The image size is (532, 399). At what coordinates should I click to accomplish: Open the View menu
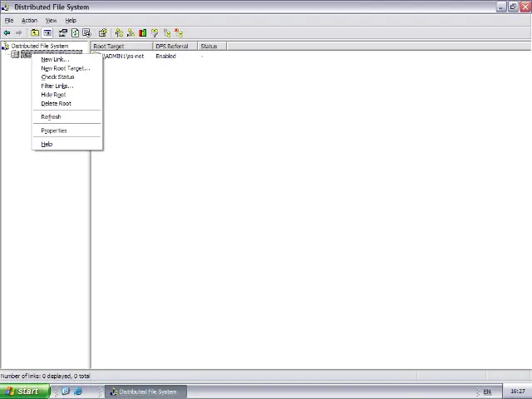coord(51,20)
